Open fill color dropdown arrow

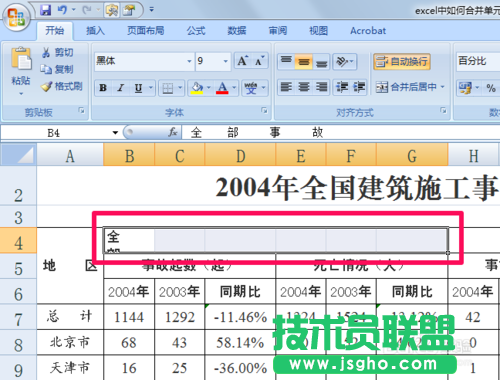209,88
